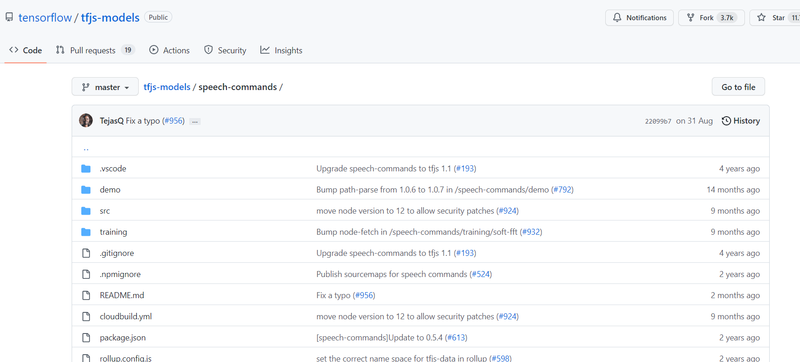
Task: Click the "2 months ago" timestamp in the README.md row
Action: tap(735, 295)
